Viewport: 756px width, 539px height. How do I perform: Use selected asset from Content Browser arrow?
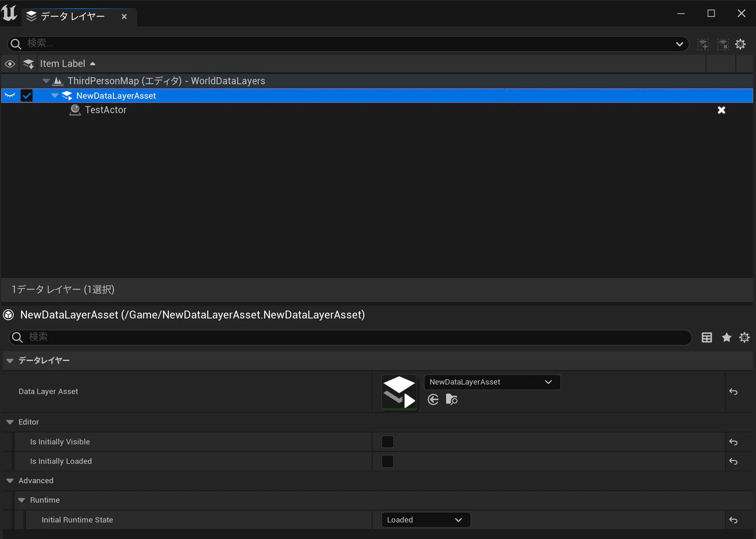[433, 399]
